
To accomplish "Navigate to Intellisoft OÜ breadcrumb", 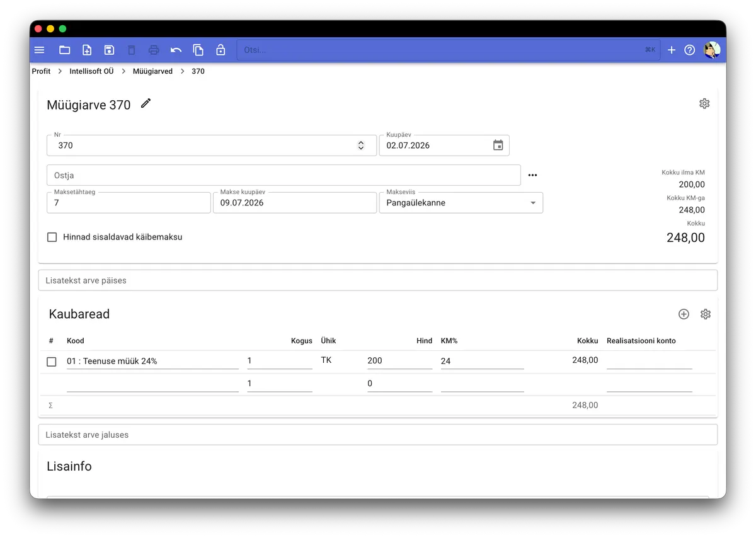I will pos(91,71).
